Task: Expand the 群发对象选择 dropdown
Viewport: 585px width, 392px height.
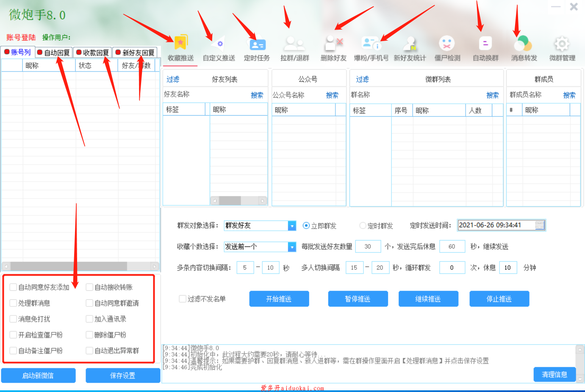Action: 292,226
